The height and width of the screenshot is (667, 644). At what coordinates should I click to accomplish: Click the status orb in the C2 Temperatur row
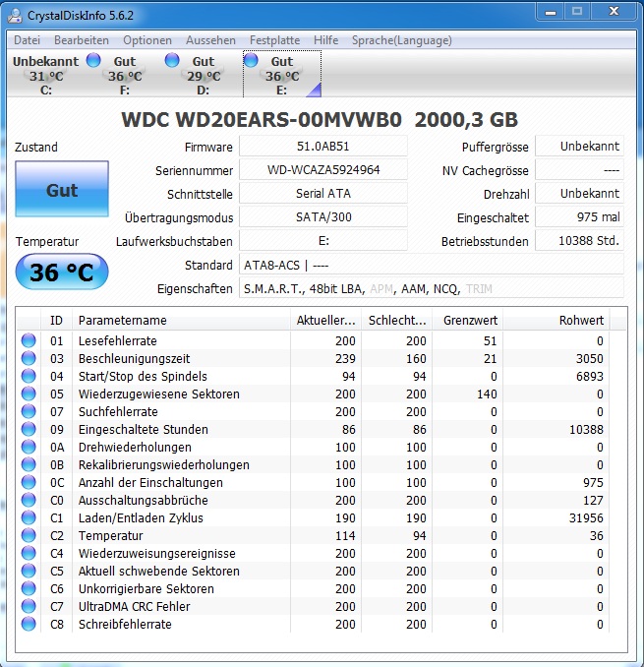point(29,535)
